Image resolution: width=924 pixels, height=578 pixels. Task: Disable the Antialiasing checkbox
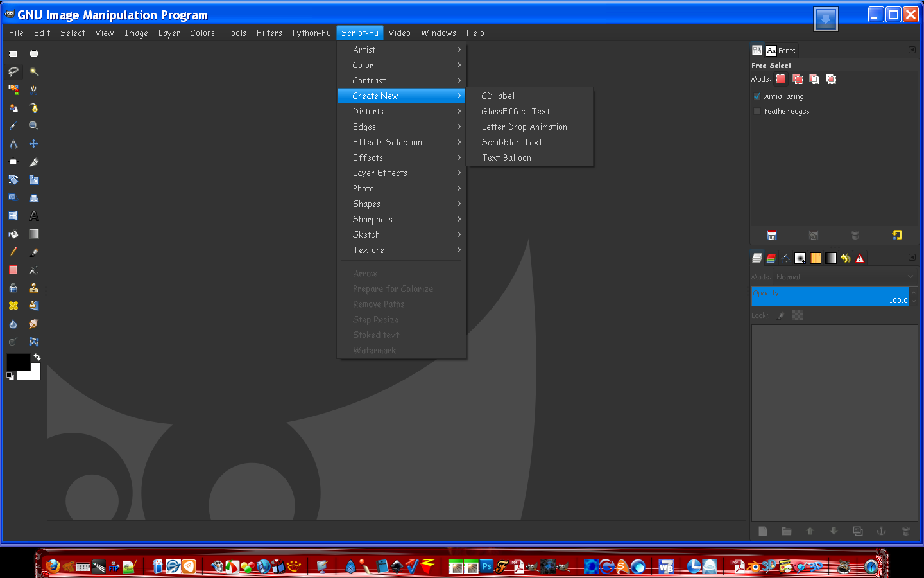point(757,96)
